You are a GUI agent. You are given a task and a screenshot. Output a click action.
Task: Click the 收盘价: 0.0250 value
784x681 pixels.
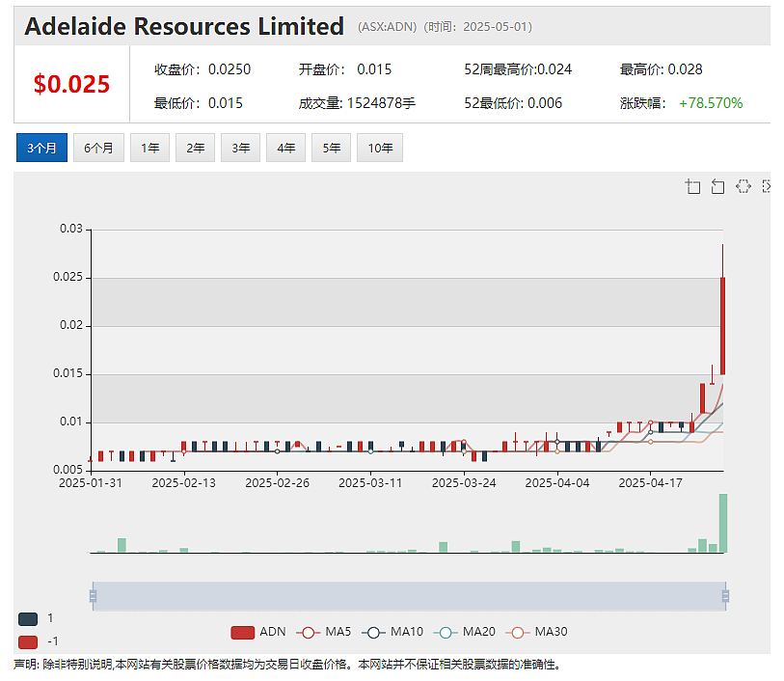pos(202,69)
